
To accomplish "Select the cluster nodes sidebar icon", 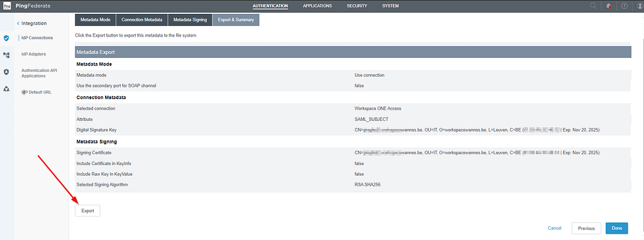I will click(6, 89).
